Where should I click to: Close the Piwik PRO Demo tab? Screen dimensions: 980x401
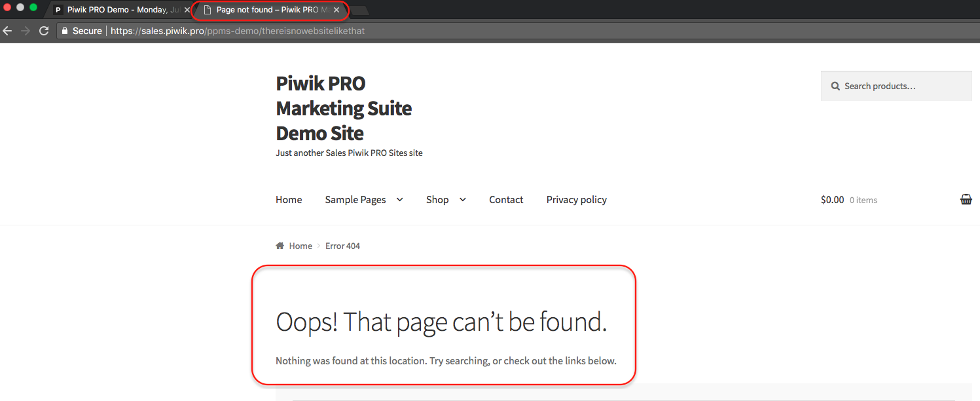coord(187,10)
